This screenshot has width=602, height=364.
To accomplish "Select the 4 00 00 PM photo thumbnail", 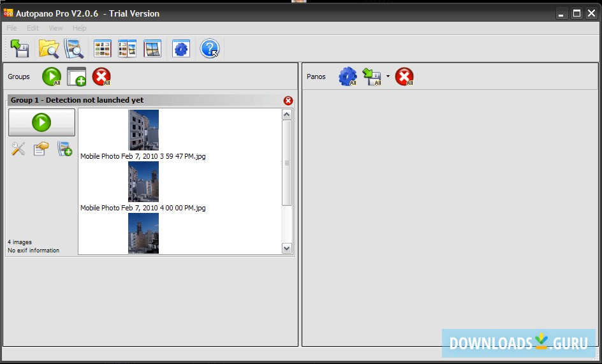I will click(x=143, y=182).
